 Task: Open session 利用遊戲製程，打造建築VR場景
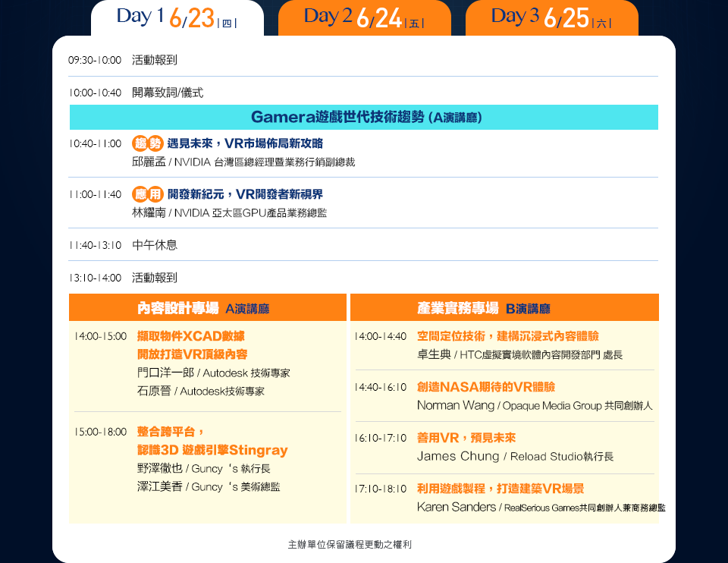(x=500, y=489)
